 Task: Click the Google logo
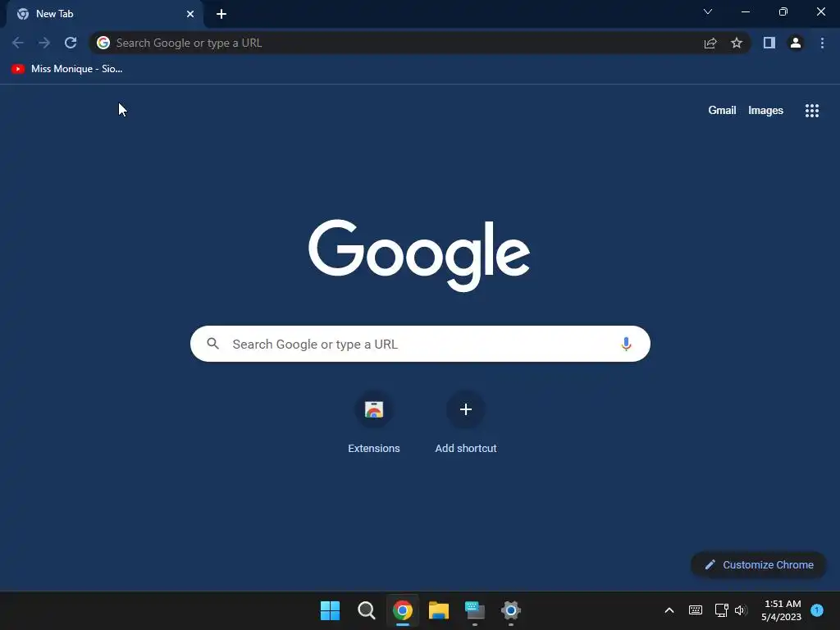(419, 255)
